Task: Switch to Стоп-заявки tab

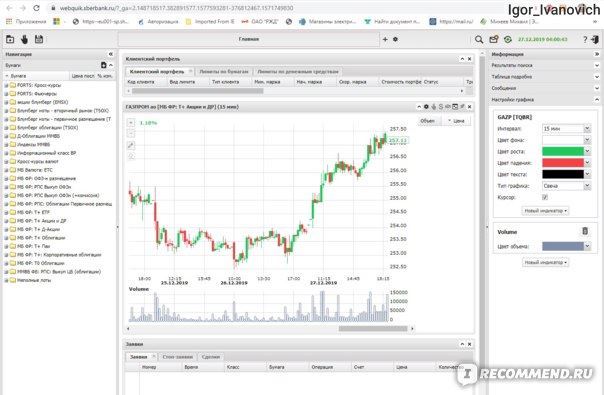Action: tap(177, 357)
